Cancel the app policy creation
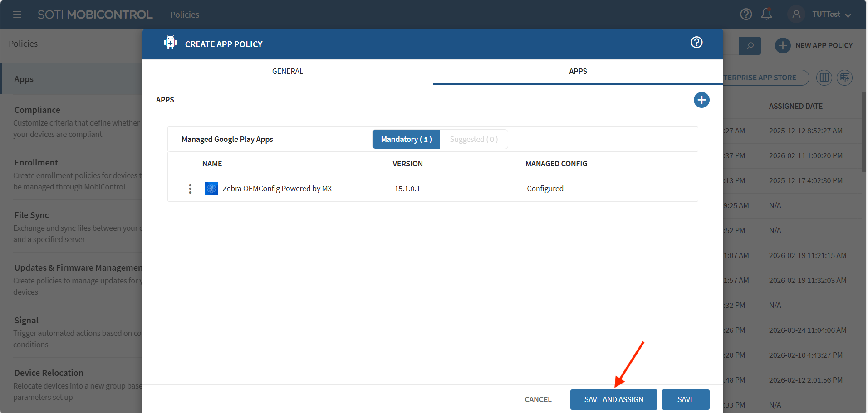Screen dimensions: 868x413 tap(538, 399)
